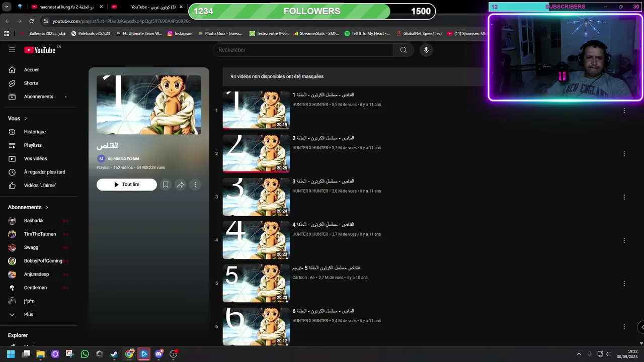Open StreamerStats bookmark
Image resolution: width=644 pixels, height=362 pixels.
coord(315,34)
